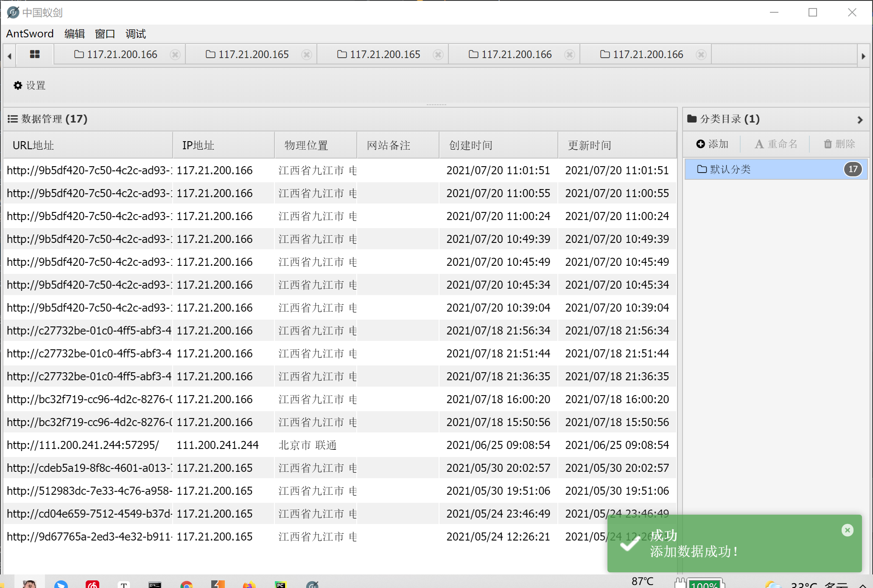Open PyCharm from the taskbar
This screenshot has height=588, width=873.
280,584
